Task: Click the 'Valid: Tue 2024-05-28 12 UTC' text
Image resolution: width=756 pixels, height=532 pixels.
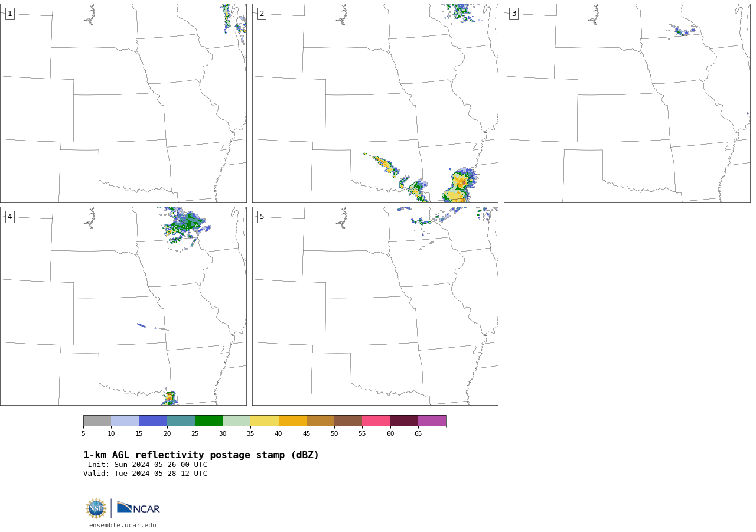Action: tap(145, 474)
